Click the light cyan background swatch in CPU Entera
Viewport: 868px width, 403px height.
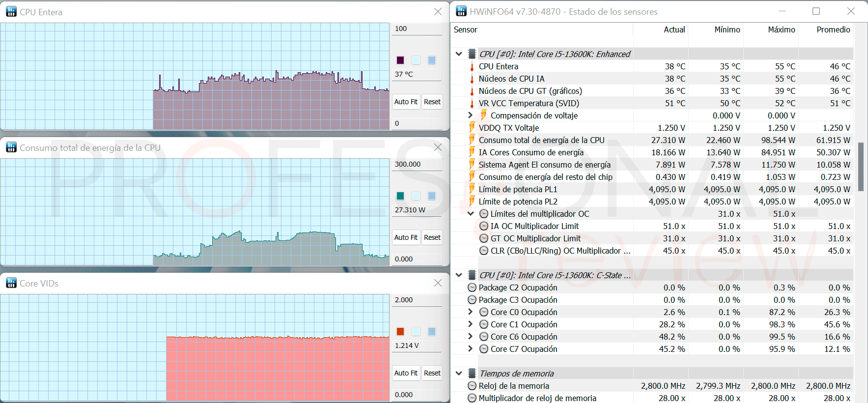(416, 60)
